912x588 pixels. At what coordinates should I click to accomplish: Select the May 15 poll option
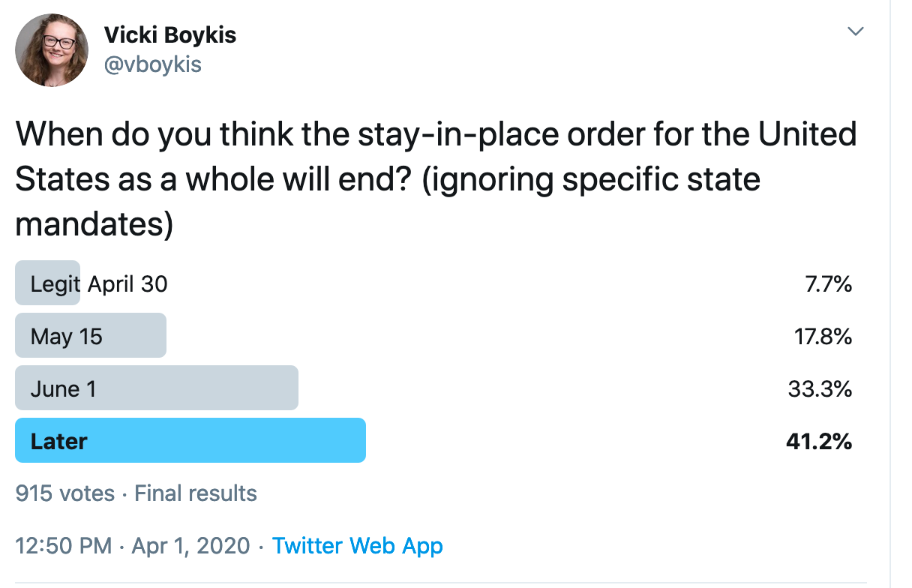[91, 335]
